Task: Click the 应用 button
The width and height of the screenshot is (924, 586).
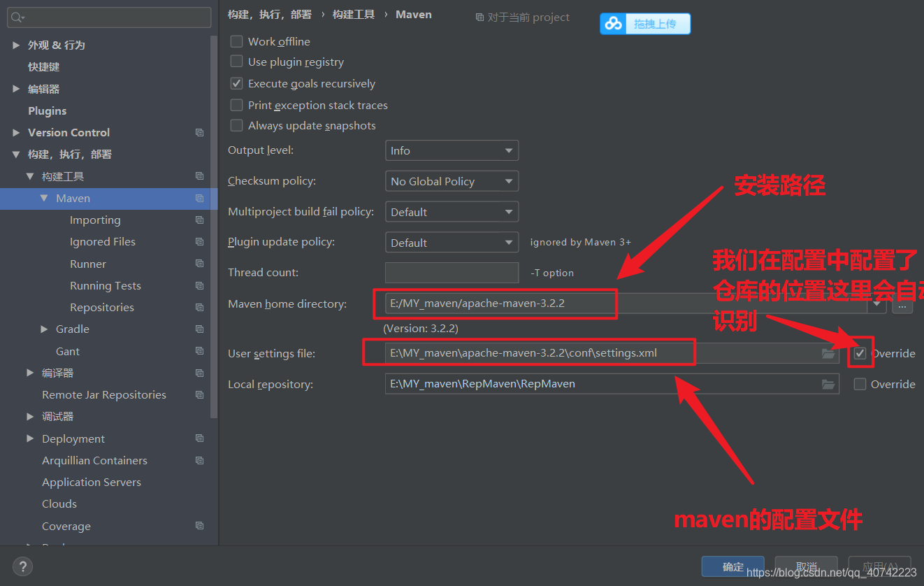Action: point(880,566)
